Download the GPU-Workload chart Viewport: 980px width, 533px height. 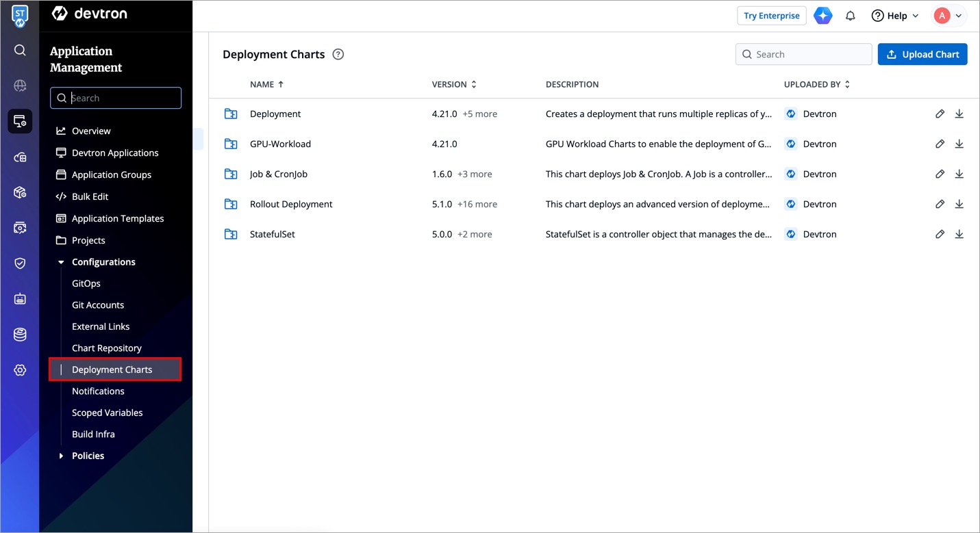coord(959,144)
